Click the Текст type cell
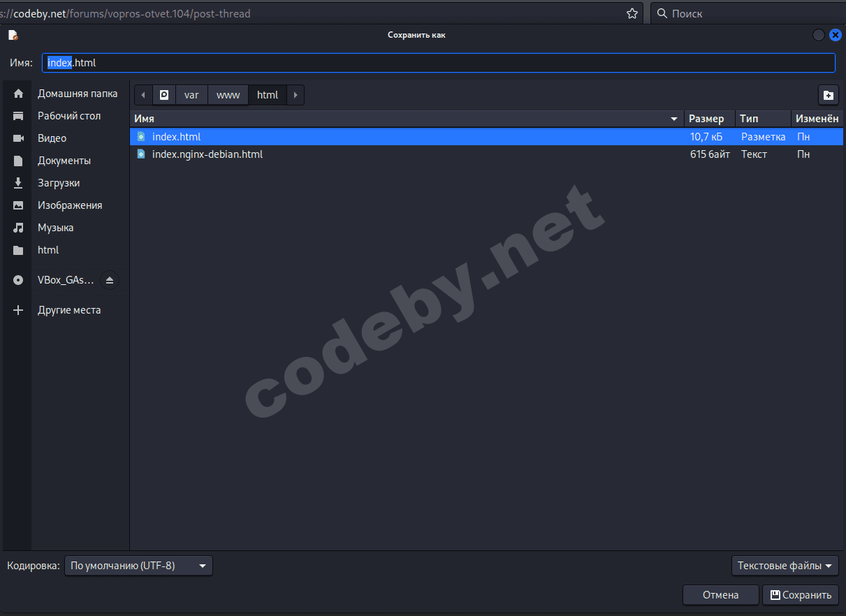The image size is (846, 616). tap(754, 154)
